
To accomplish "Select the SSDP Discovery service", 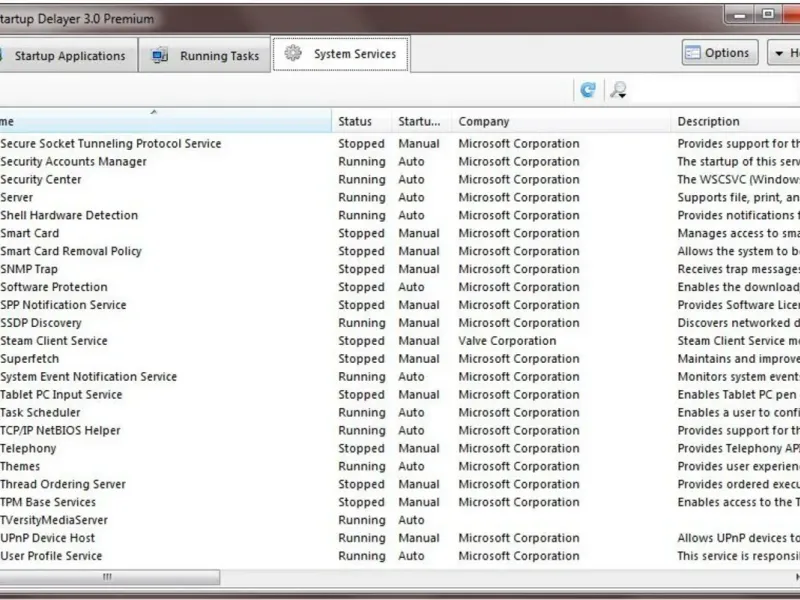I will click(41, 323).
